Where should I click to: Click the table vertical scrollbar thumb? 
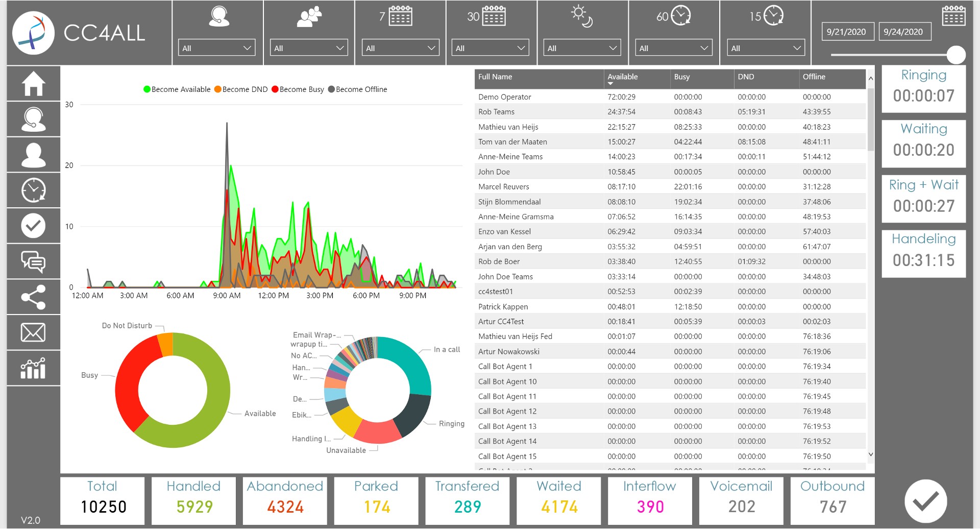871,119
